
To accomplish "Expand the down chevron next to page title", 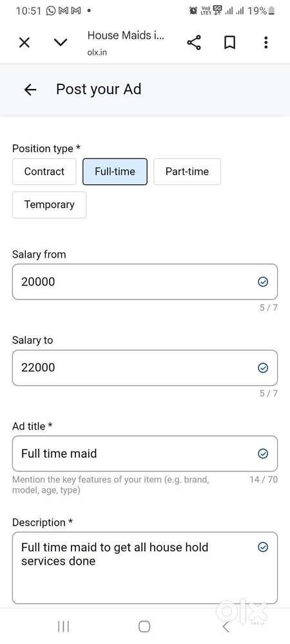I will point(61,43).
